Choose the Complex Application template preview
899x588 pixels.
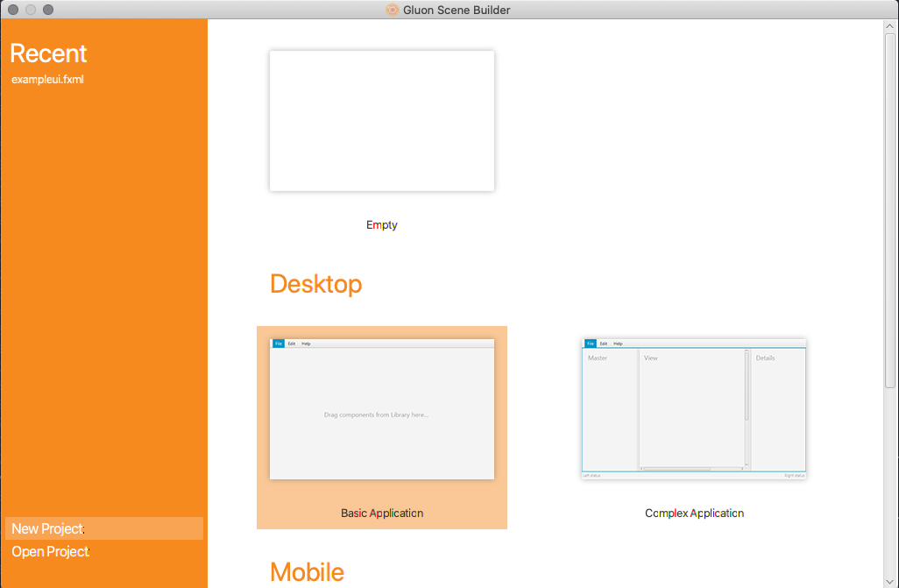(694, 409)
